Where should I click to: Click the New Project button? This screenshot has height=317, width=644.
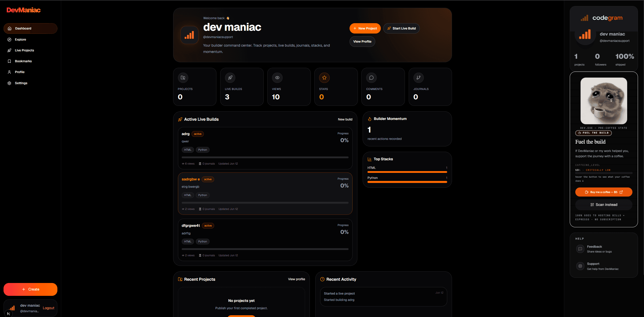pyautogui.click(x=365, y=28)
